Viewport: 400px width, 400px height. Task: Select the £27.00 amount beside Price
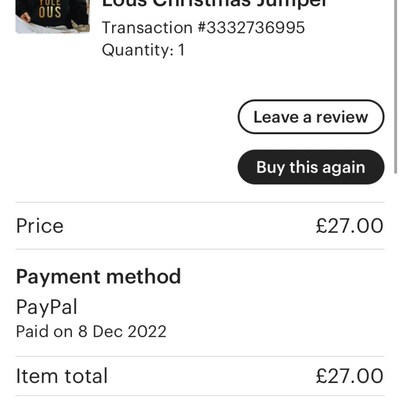click(x=350, y=226)
